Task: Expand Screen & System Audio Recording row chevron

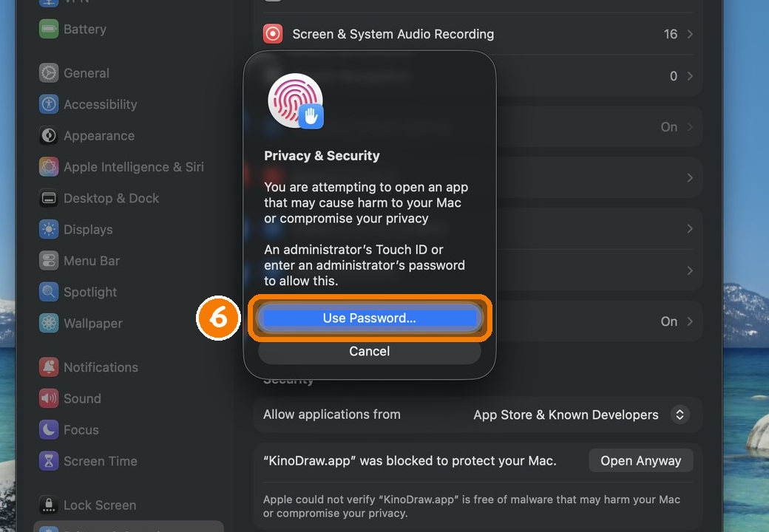Action: tap(690, 34)
